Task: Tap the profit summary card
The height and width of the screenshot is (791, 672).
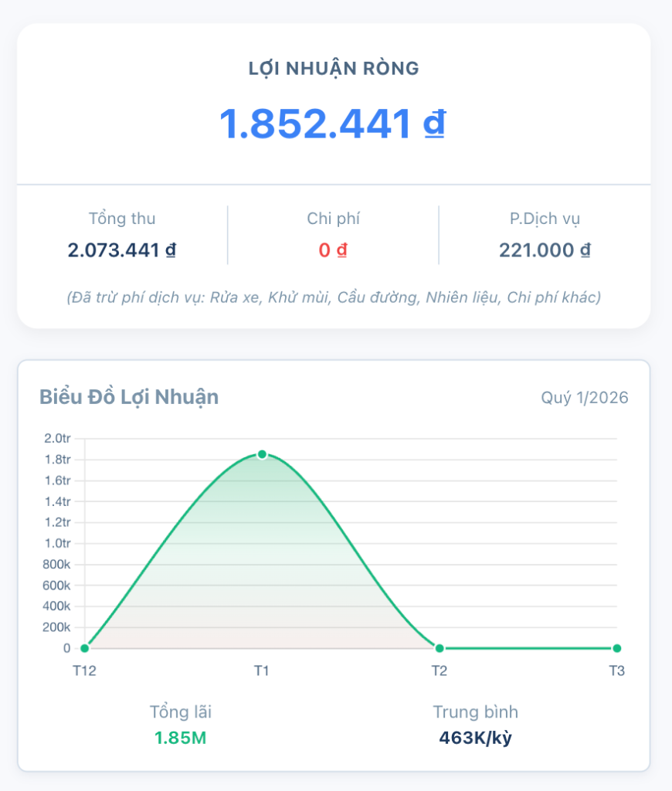Action: point(335,174)
